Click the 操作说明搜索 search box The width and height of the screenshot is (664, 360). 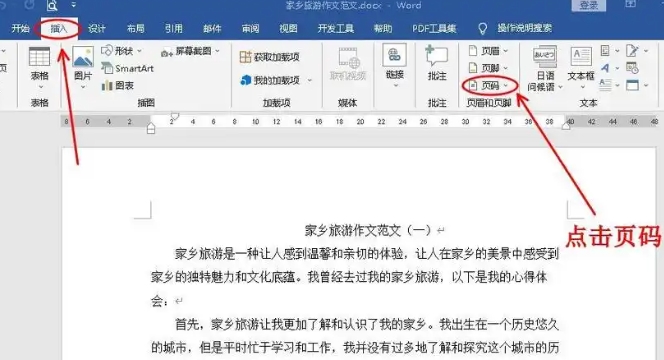[524, 28]
